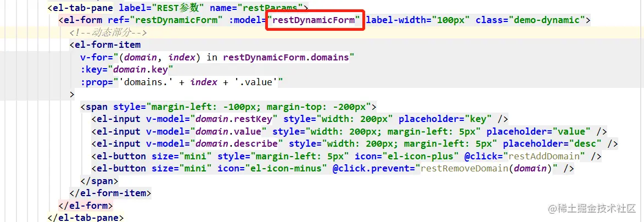Click the el-tab-pane opening tag name
Screen dimensions: 644x222
pos(83,7)
